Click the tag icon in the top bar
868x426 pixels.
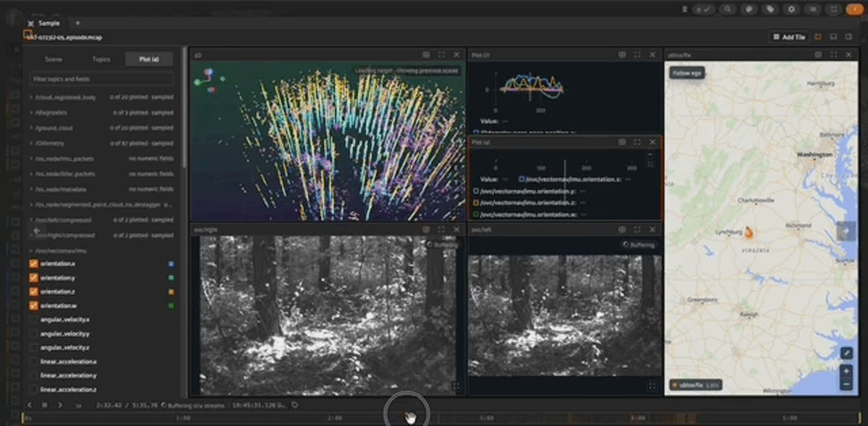click(770, 9)
